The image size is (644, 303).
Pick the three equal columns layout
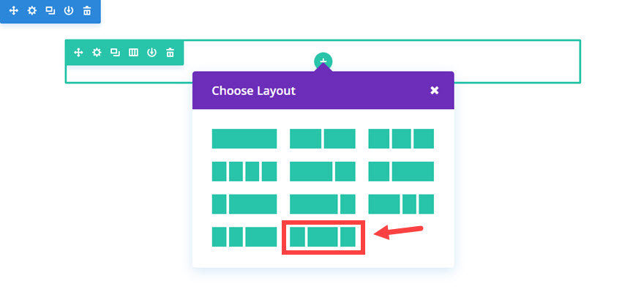tap(401, 138)
